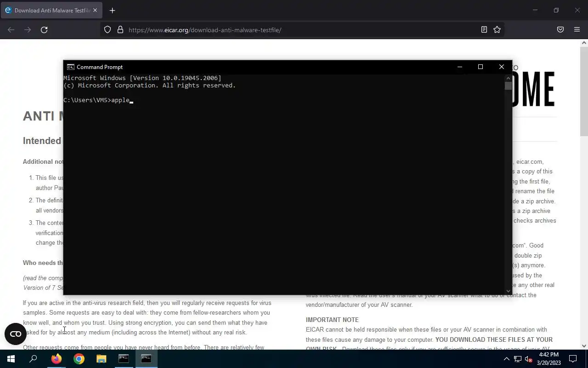The image size is (588, 368).
Task: Click 'Microsoft Windows [Version 10.0.19045.2006]' text
Action: pos(142,78)
